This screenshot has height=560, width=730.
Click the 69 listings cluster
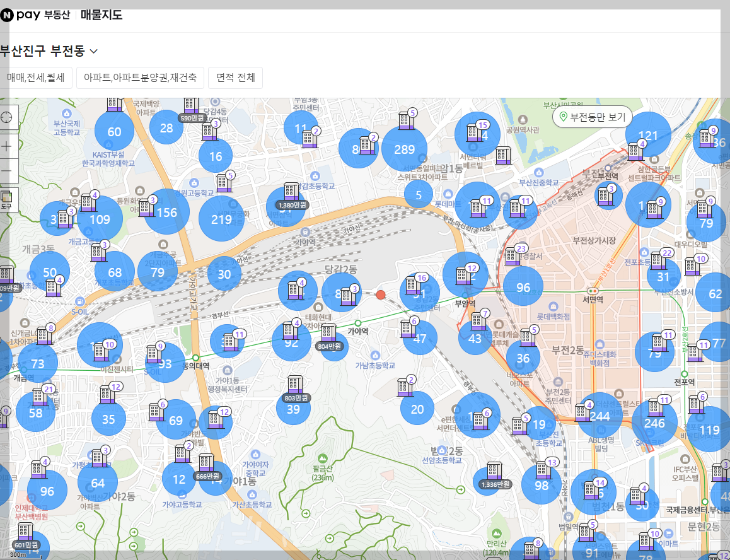pos(175,420)
